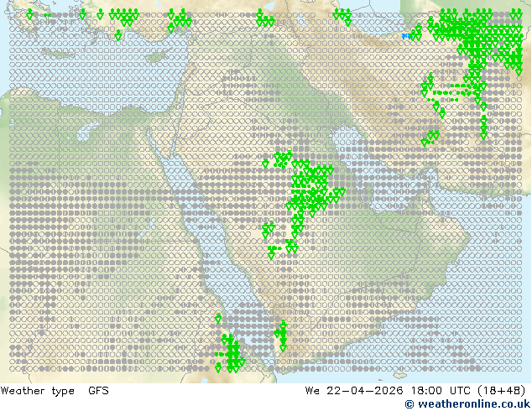532x411 pixels.
Task: Click the 'GFS' model label
Action: pyautogui.click(x=98, y=391)
